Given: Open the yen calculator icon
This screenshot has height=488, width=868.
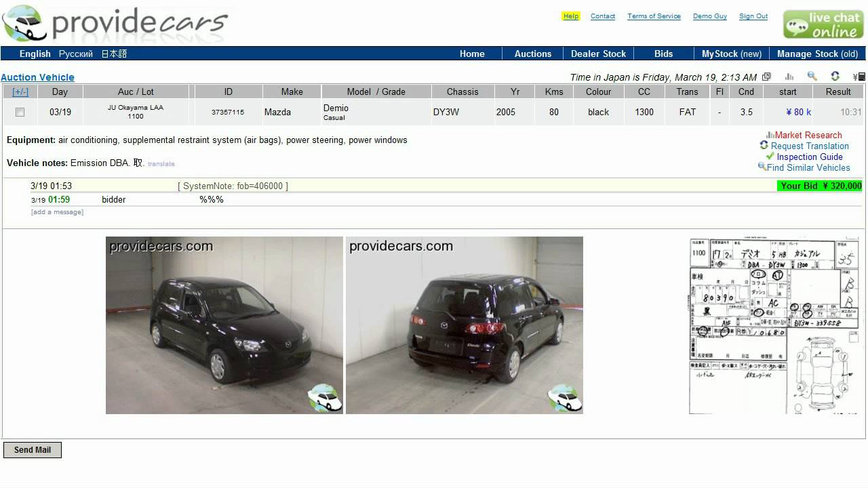Looking at the screenshot, I should 859,77.
